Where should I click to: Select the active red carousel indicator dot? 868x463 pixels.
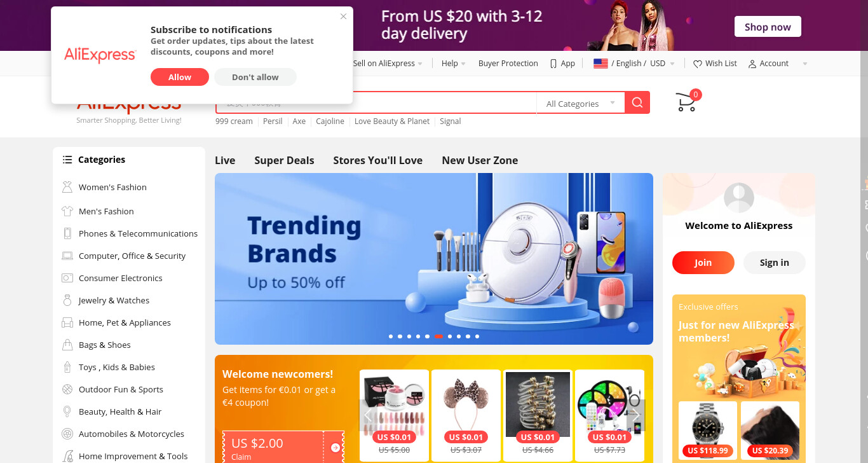click(x=438, y=336)
